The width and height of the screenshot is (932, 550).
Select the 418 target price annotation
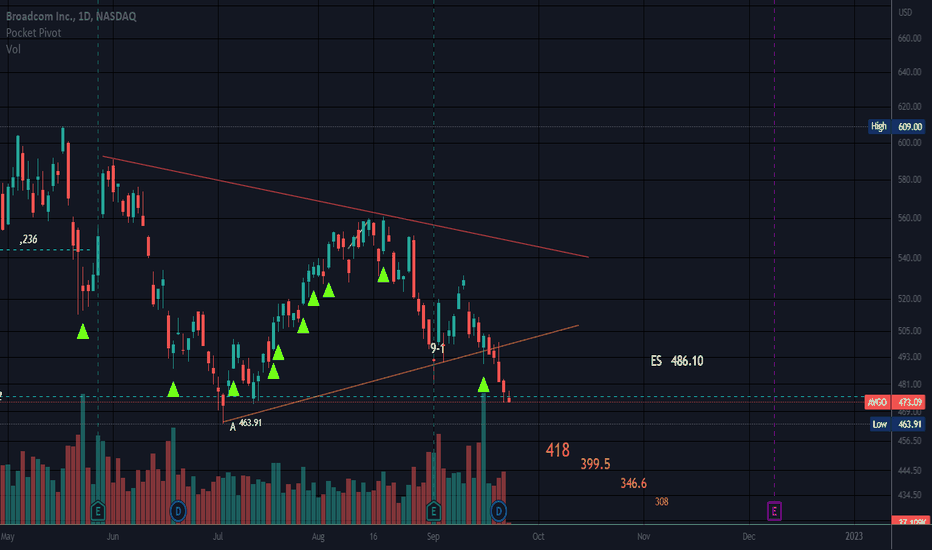tap(558, 450)
